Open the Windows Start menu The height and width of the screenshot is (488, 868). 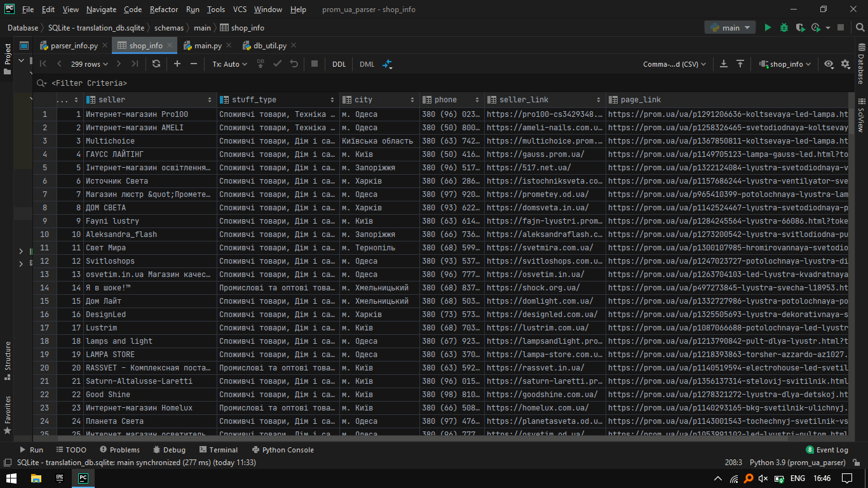[x=11, y=478]
